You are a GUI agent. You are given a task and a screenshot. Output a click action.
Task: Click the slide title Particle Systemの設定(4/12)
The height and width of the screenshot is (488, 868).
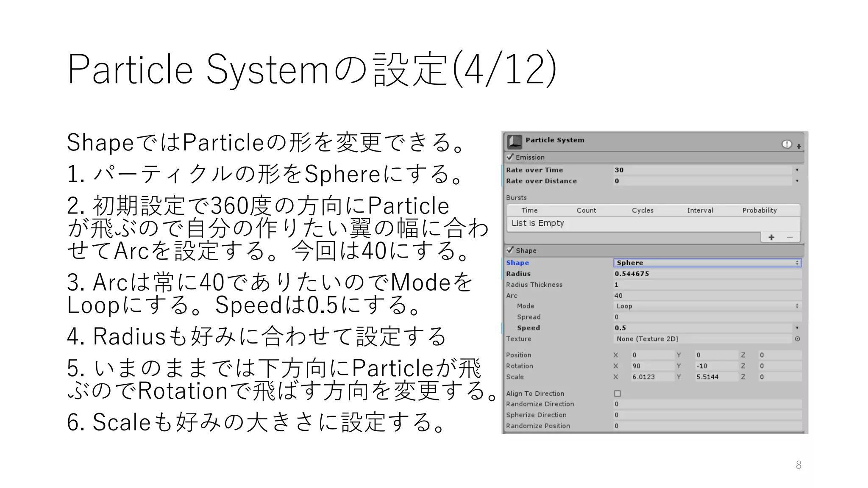coord(312,69)
